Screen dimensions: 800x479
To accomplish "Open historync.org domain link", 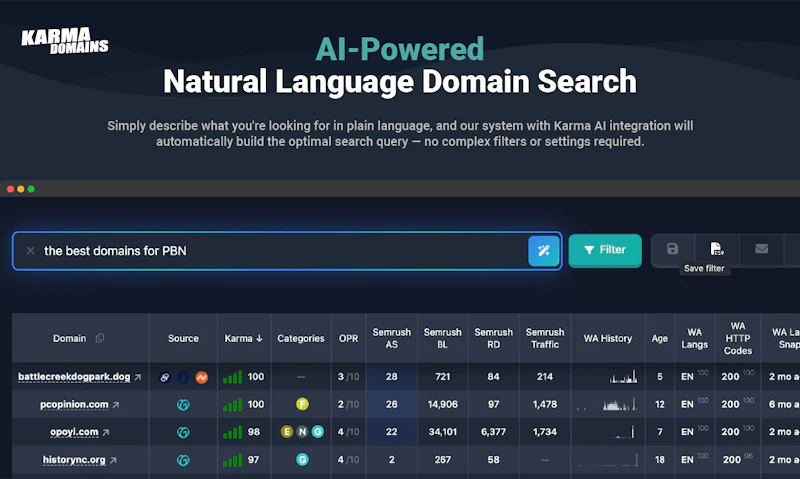I will pos(74,460).
